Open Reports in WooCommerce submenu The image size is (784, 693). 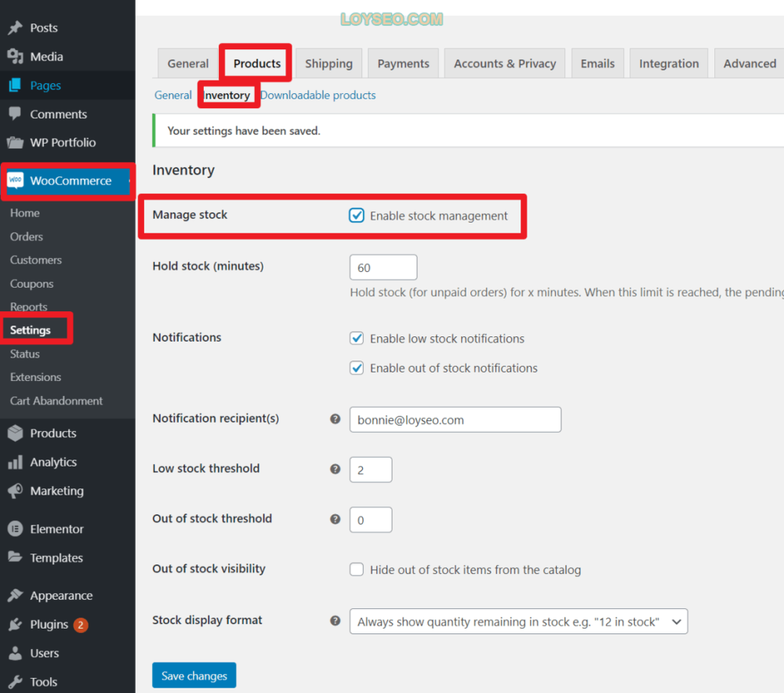(x=29, y=307)
